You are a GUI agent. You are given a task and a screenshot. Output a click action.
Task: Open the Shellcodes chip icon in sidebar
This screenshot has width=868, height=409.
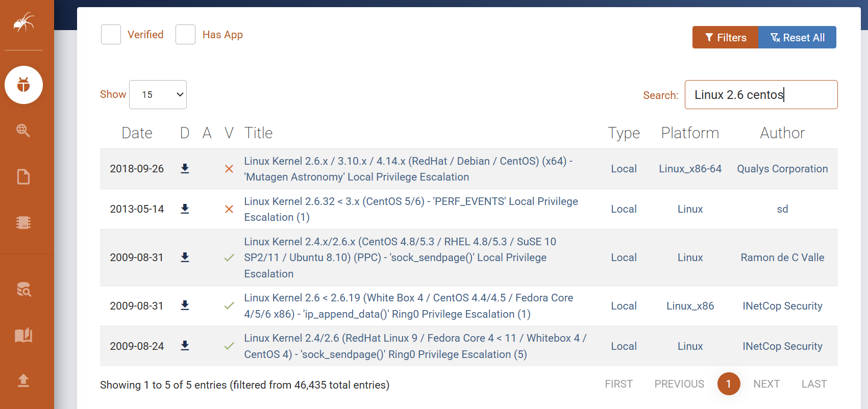(x=23, y=223)
